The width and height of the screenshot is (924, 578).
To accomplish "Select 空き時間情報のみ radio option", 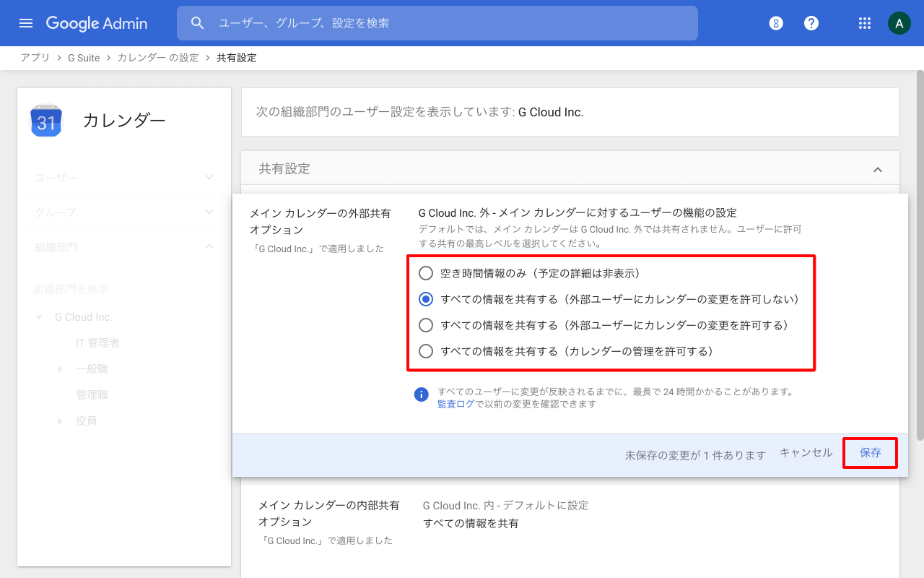I will 426,273.
